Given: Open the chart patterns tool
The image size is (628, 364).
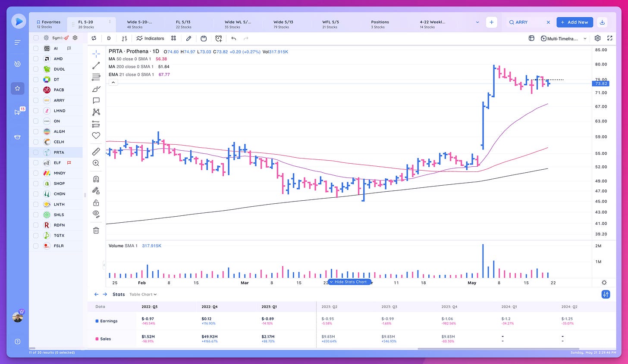Looking at the screenshot, I should [x=96, y=112].
